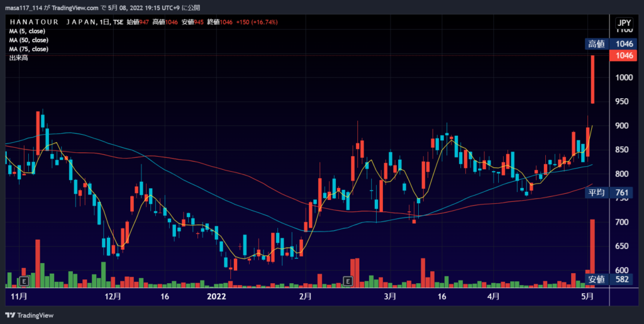This screenshot has width=644, height=324.
Task: Select the MA (75, close) indicator legend
Action: point(29,49)
